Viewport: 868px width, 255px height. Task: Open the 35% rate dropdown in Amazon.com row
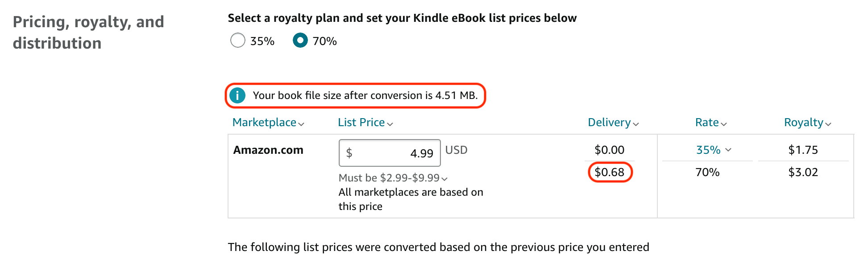[713, 150]
